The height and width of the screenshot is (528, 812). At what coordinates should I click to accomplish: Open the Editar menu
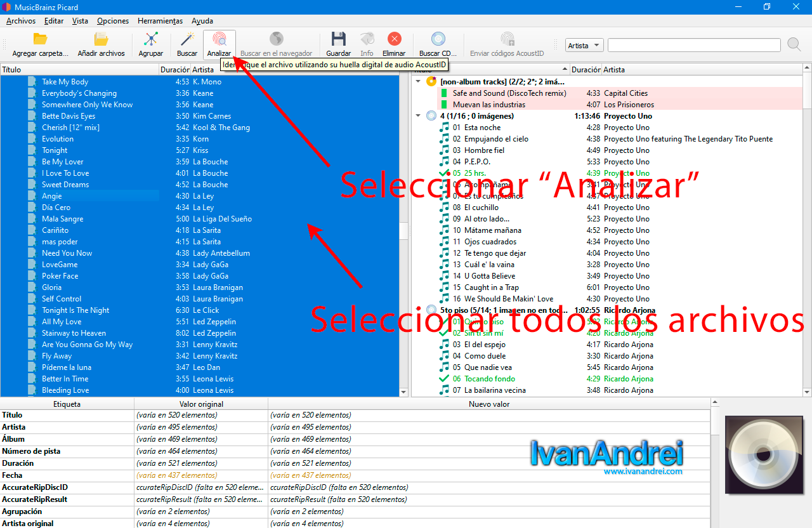point(54,21)
